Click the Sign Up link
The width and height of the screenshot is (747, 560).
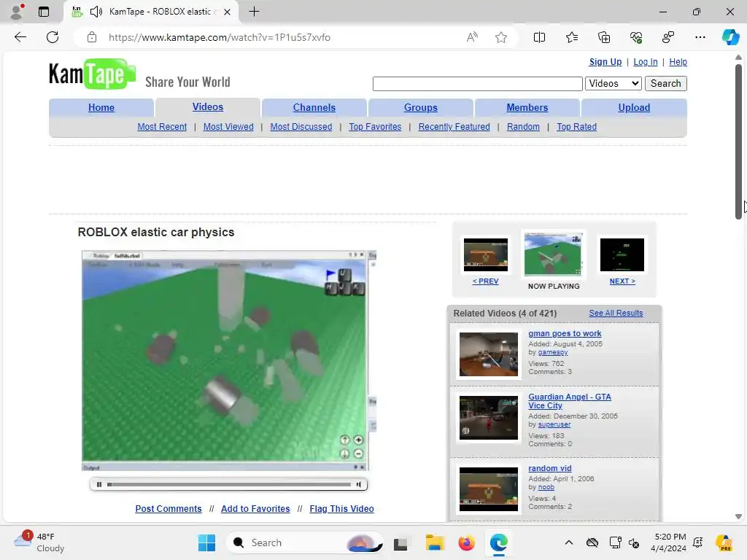[605, 62]
